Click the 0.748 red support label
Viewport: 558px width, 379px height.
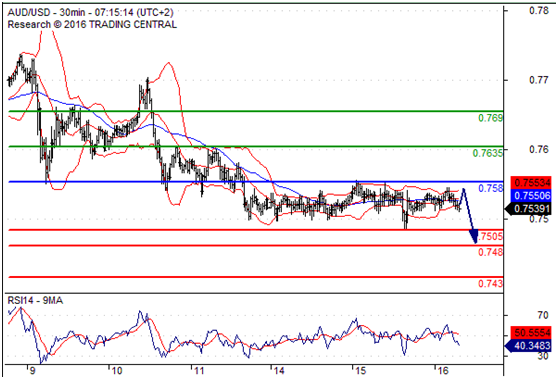point(490,252)
